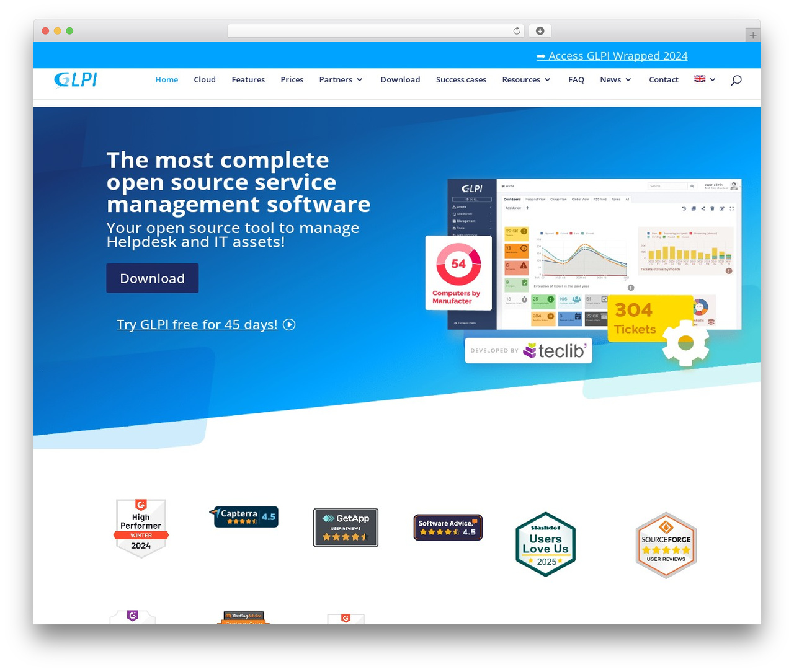Navigate to the Features menu item
Viewport: 794px width, 672px height.
point(248,80)
